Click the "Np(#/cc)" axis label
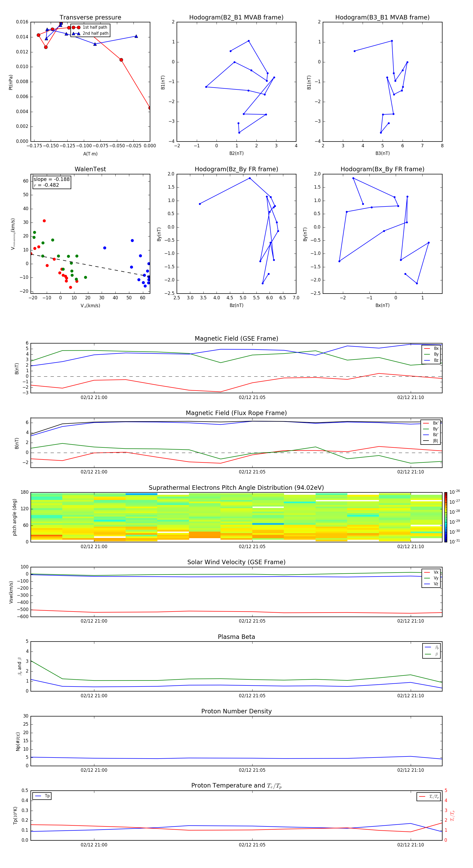Screen dimensions: 473x868 [18, 741]
